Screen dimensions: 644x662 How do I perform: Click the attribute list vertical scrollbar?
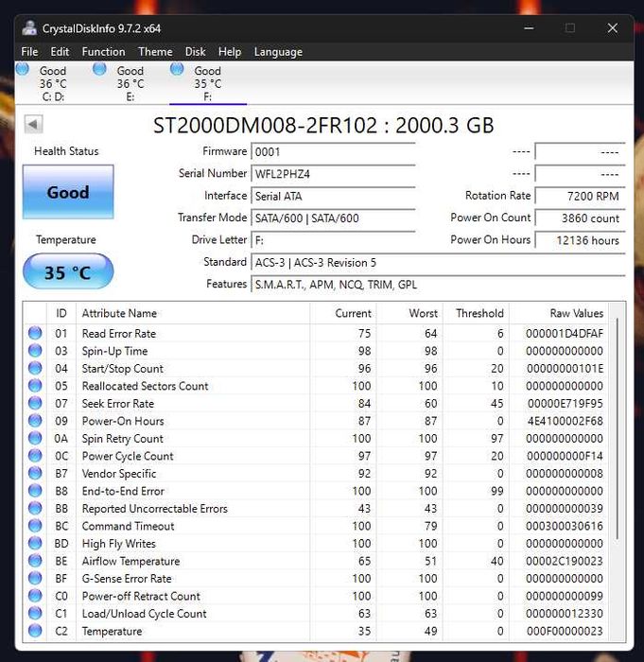[617, 428]
